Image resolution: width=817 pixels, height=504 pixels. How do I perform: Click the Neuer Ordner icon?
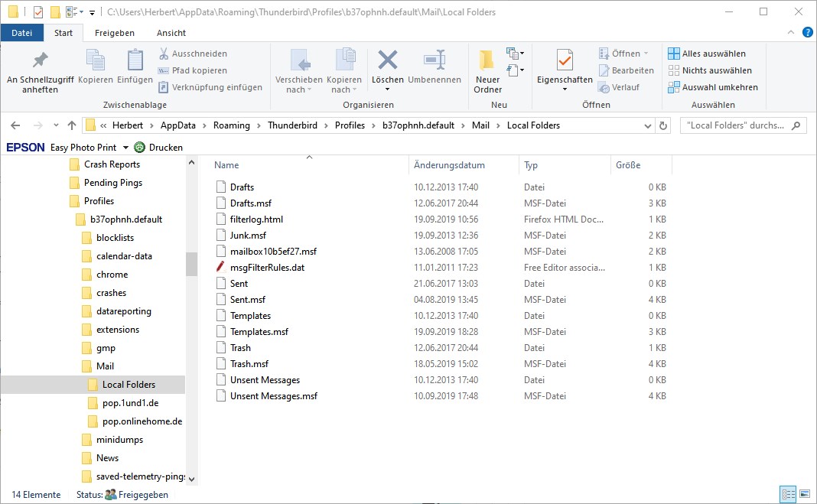pyautogui.click(x=487, y=61)
